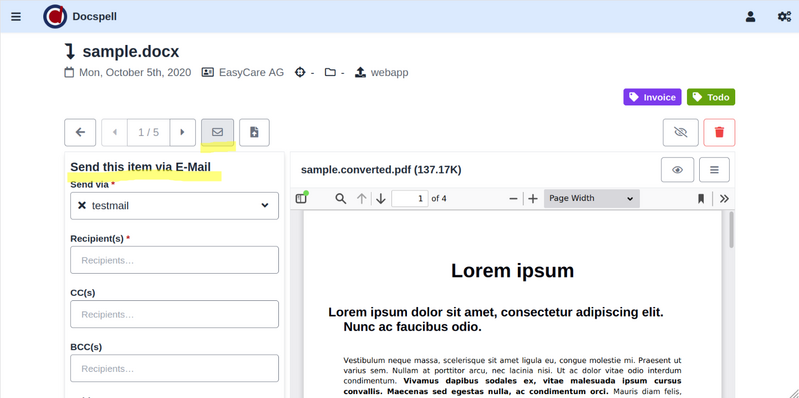Go back using the left arrow button

click(80, 132)
